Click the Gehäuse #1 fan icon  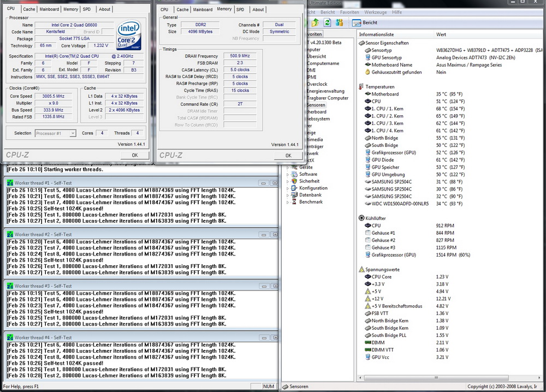click(x=367, y=233)
